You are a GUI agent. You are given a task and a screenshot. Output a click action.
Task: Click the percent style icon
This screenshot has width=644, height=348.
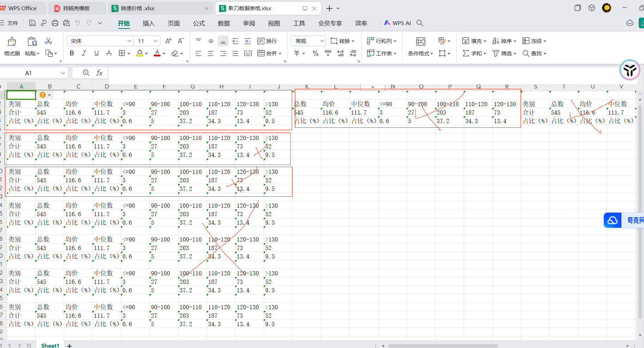point(316,53)
